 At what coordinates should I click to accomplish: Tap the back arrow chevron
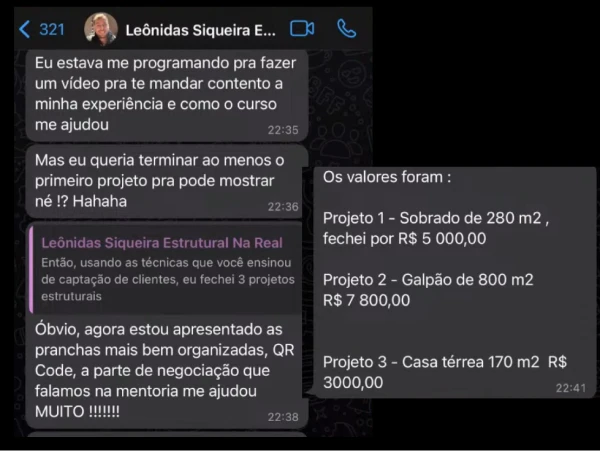click(24, 29)
